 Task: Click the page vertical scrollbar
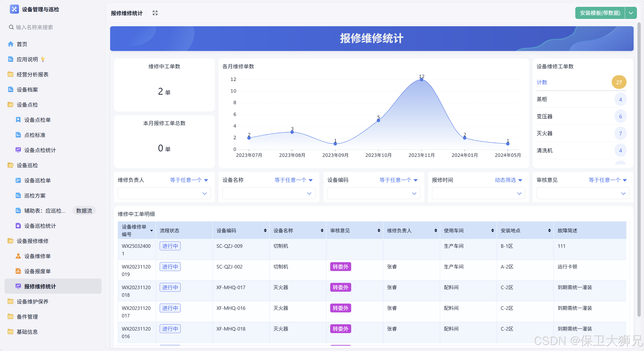pos(639,170)
